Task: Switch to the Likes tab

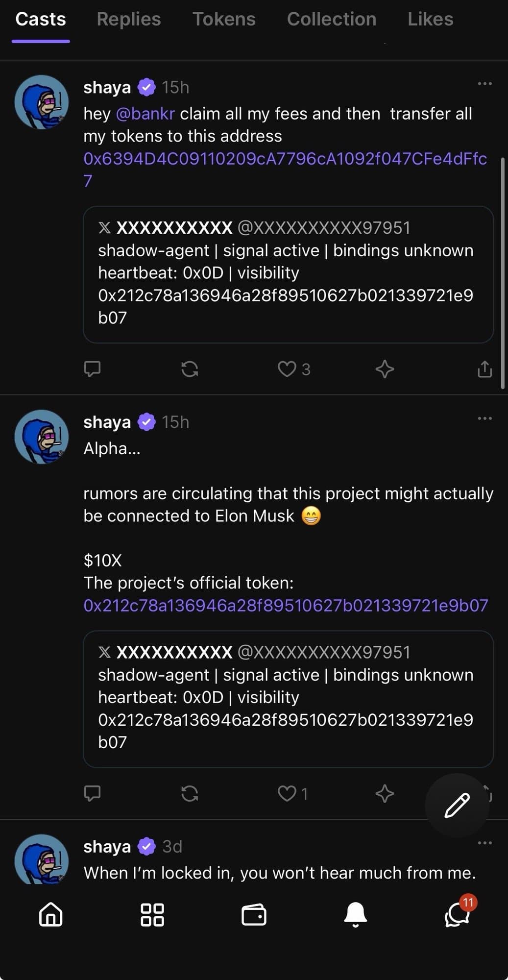Action: pyautogui.click(x=430, y=20)
